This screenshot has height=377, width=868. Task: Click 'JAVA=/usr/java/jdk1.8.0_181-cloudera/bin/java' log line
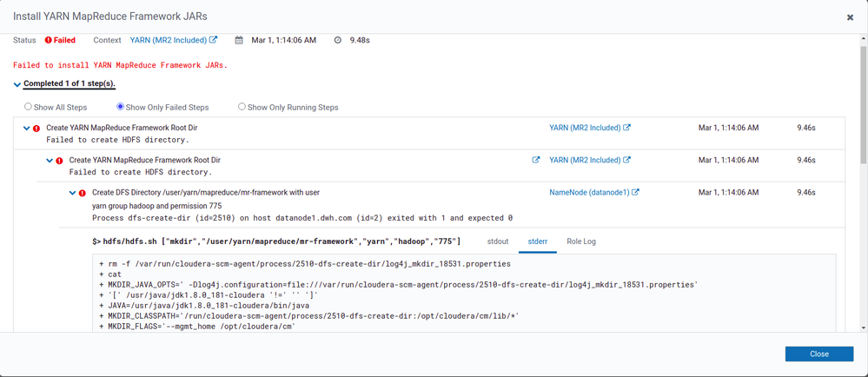tap(204, 305)
